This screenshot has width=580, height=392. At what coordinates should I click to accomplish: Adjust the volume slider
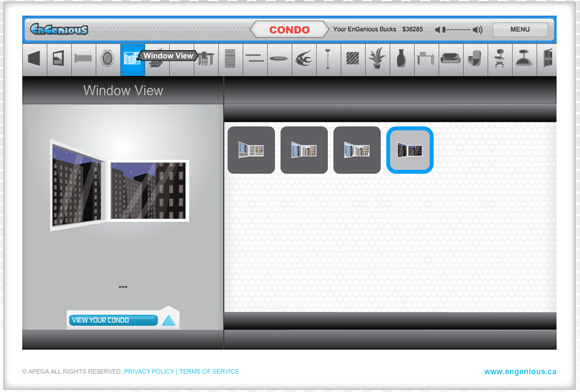458,30
